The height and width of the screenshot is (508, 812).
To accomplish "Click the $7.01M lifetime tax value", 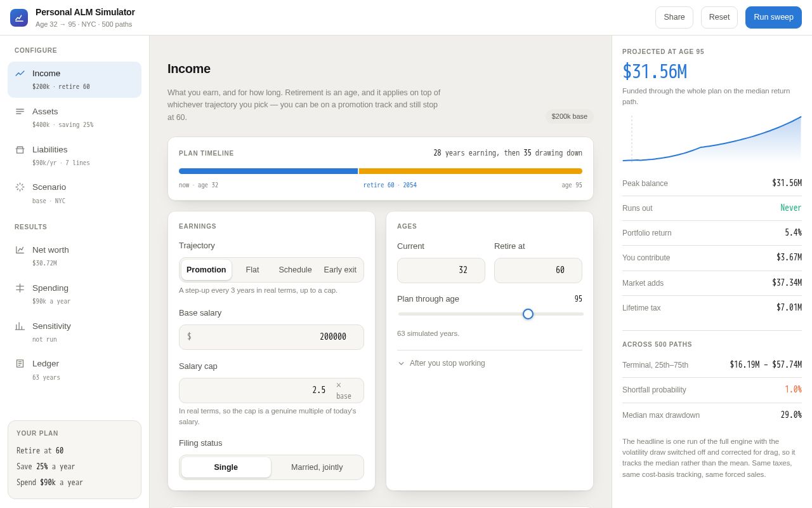I will click(x=789, y=308).
